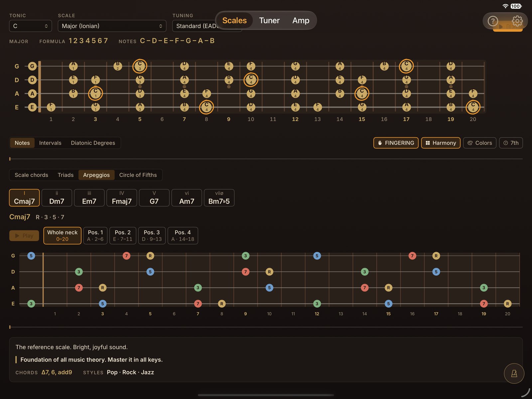Tap the open D string note marker

point(32,80)
